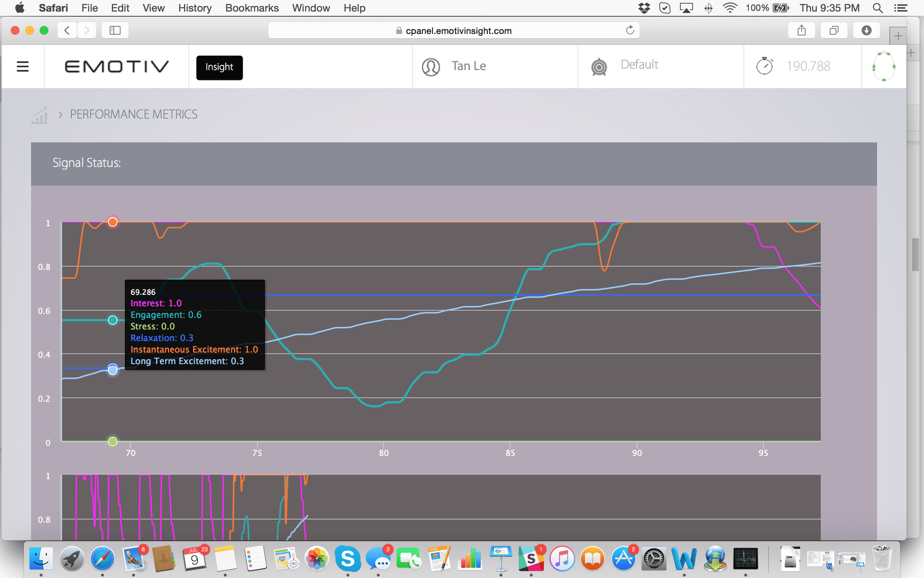Open Skype from the Dock
Viewport: 924px width, 578px height.
[348, 559]
